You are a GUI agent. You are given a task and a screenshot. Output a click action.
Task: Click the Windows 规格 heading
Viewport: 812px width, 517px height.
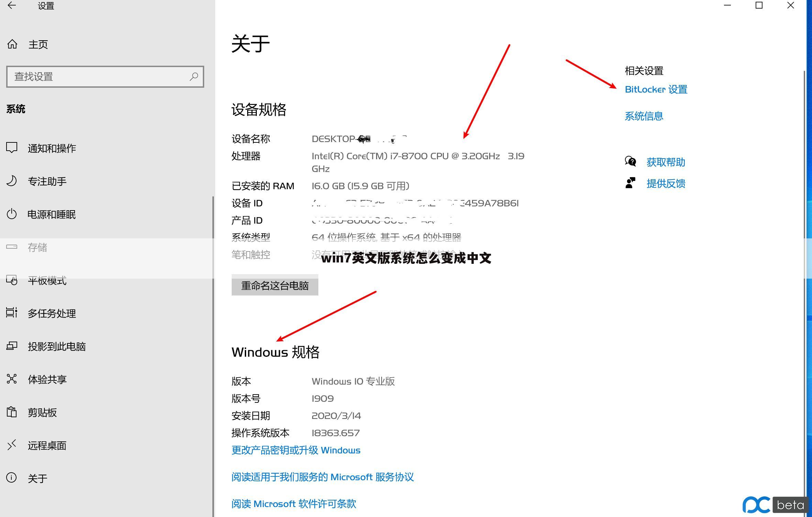coord(275,352)
